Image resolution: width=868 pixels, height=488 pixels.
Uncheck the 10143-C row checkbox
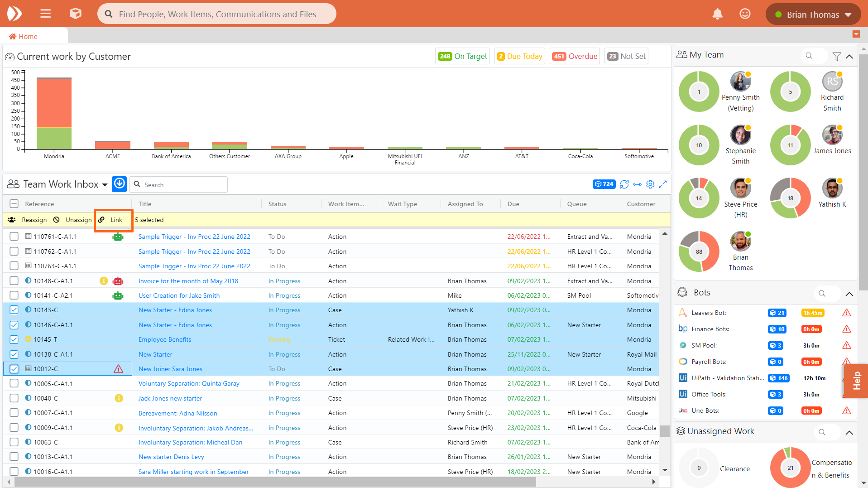[x=14, y=310]
